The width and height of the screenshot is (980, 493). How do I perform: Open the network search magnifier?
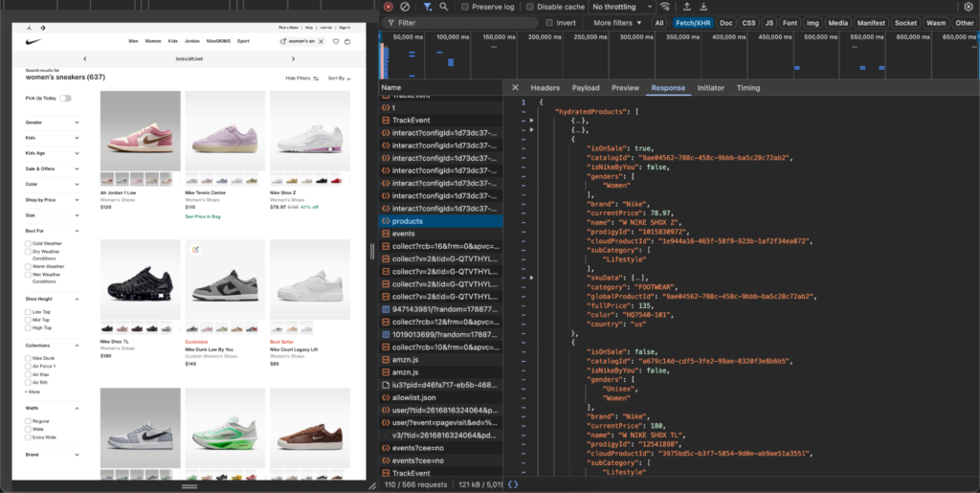point(443,7)
